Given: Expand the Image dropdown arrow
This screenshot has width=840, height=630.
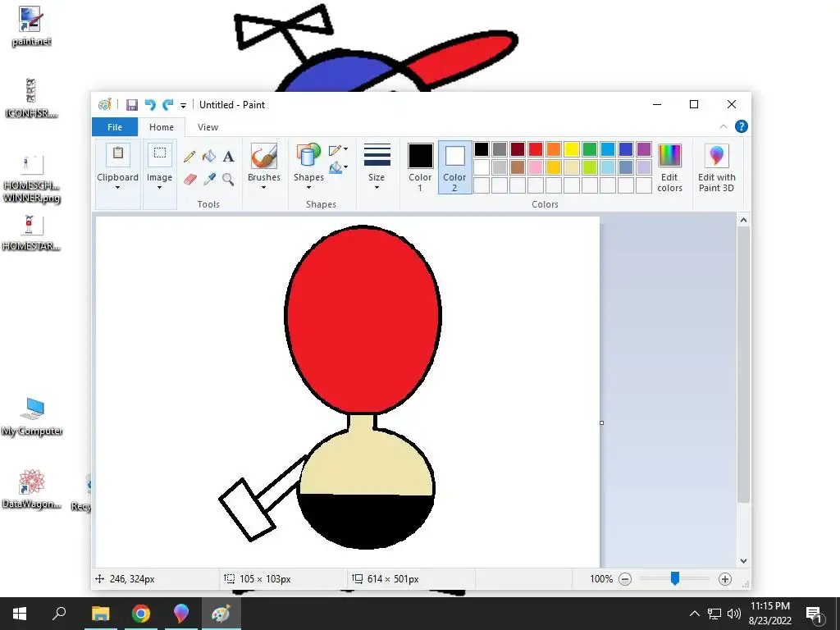Looking at the screenshot, I should pos(159,188).
